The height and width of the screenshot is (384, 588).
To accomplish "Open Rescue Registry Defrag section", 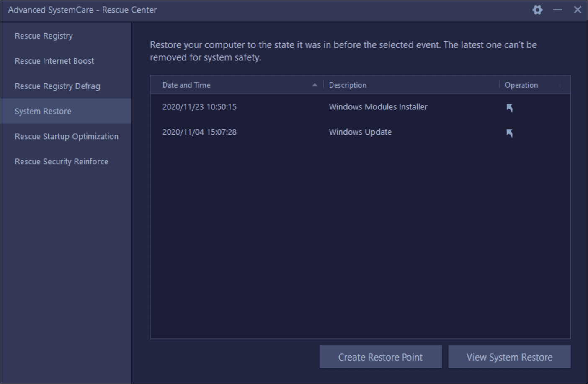I will 66,86.
